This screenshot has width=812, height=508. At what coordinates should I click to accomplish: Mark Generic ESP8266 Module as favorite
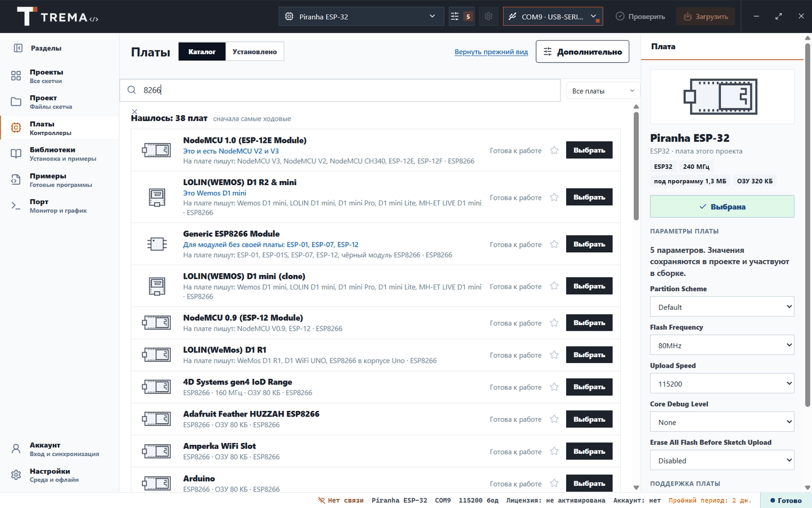(554, 244)
